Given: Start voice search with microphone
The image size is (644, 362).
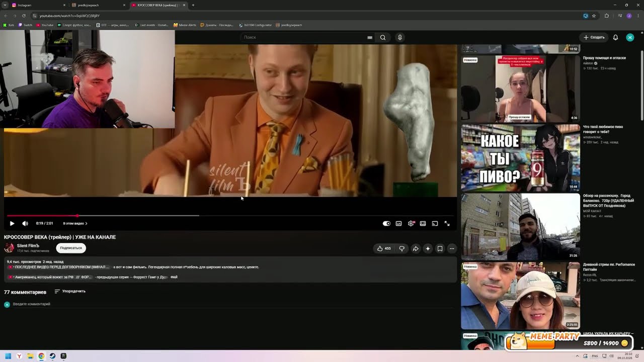Looking at the screenshot, I should (x=400, y=37).
